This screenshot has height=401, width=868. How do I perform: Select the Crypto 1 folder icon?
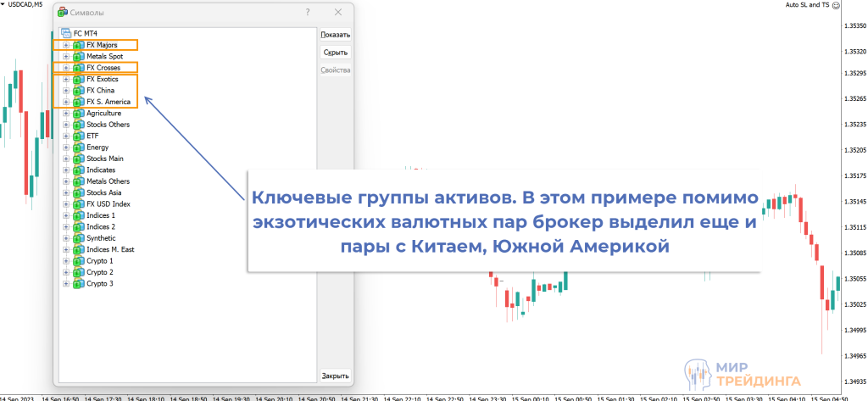coord(79,261)
